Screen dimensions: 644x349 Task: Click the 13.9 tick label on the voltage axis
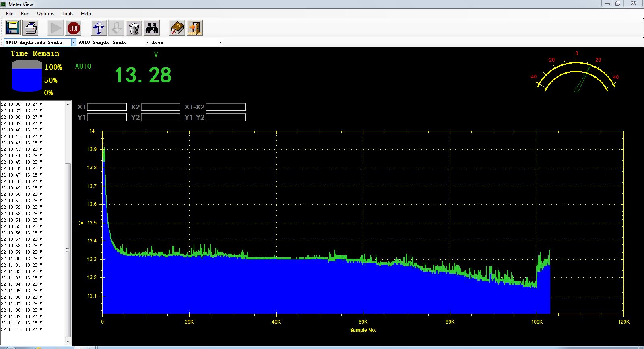tap(92, 149)
